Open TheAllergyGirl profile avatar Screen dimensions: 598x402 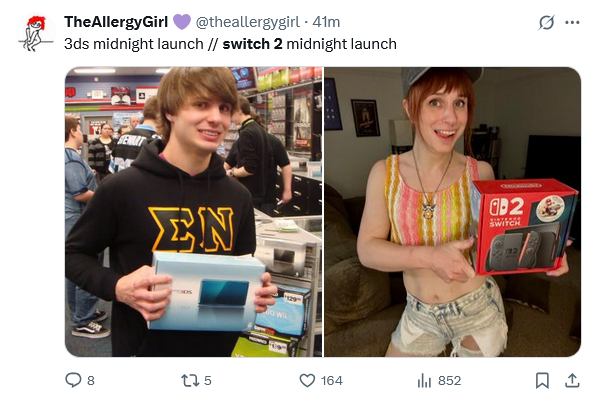point(35,33)
